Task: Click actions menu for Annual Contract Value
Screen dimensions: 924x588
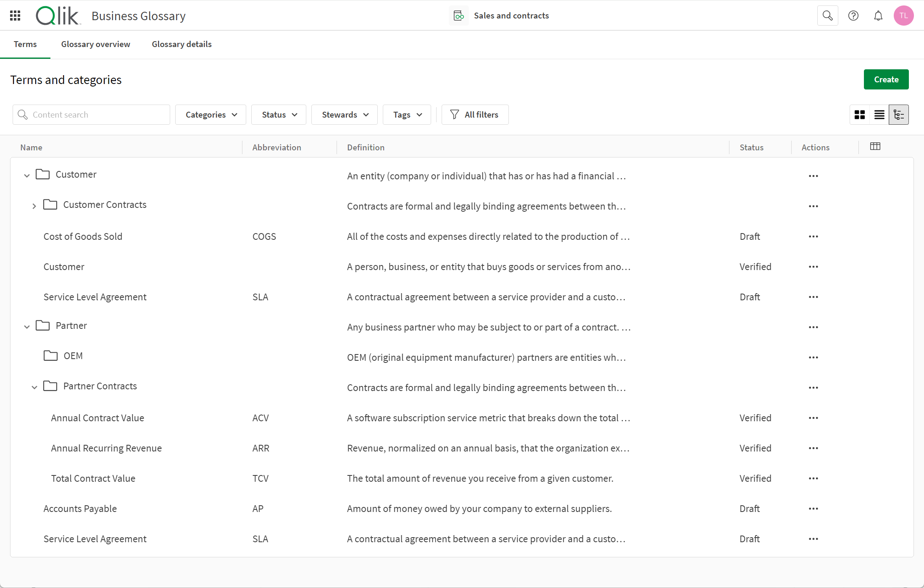Action: 813,417
